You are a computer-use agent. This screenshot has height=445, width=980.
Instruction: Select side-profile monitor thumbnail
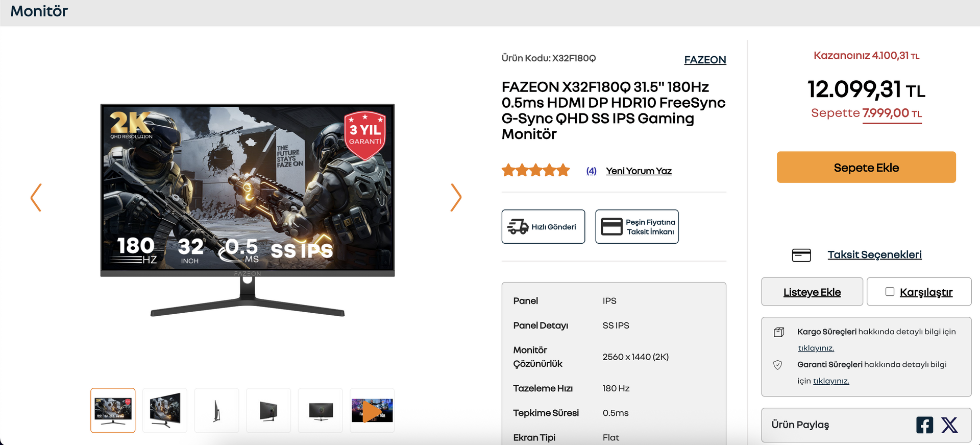[x=216, y=410]
